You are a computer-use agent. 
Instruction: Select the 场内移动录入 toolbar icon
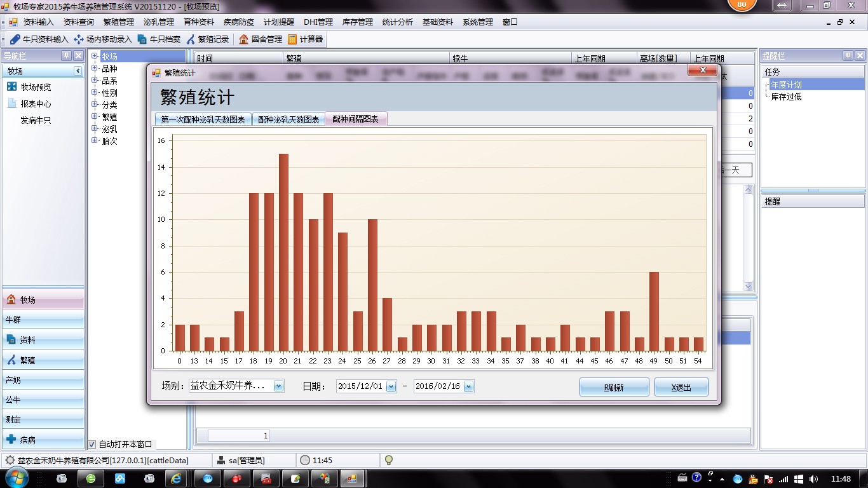click(x=102, y=38)
